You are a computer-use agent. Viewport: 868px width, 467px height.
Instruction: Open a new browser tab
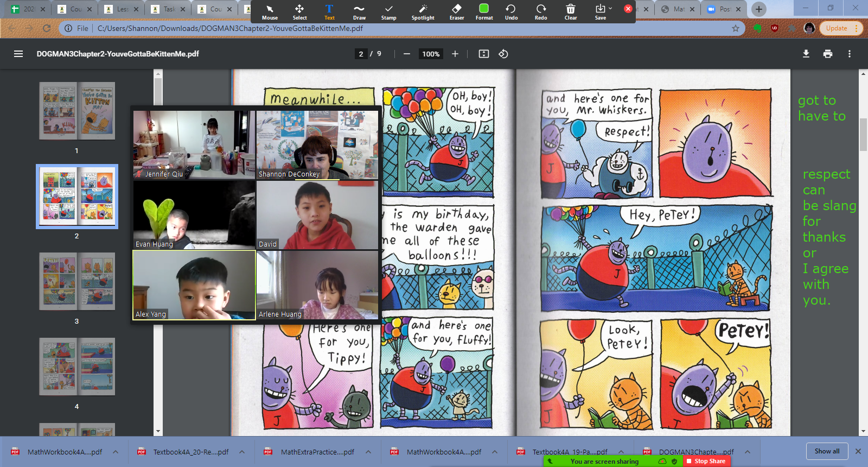[x=759, y=9]
